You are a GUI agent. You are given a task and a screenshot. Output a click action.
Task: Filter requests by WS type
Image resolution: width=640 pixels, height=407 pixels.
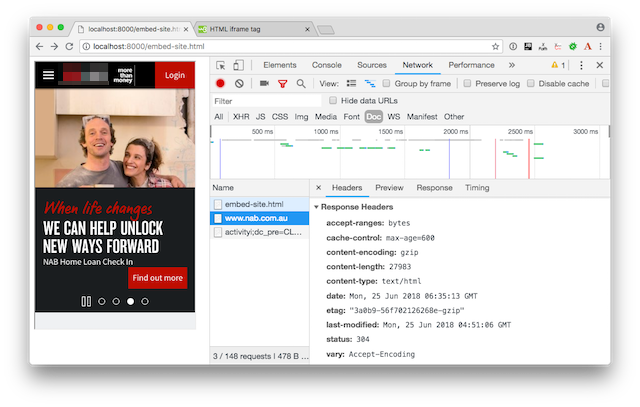(x=393, y=117)
